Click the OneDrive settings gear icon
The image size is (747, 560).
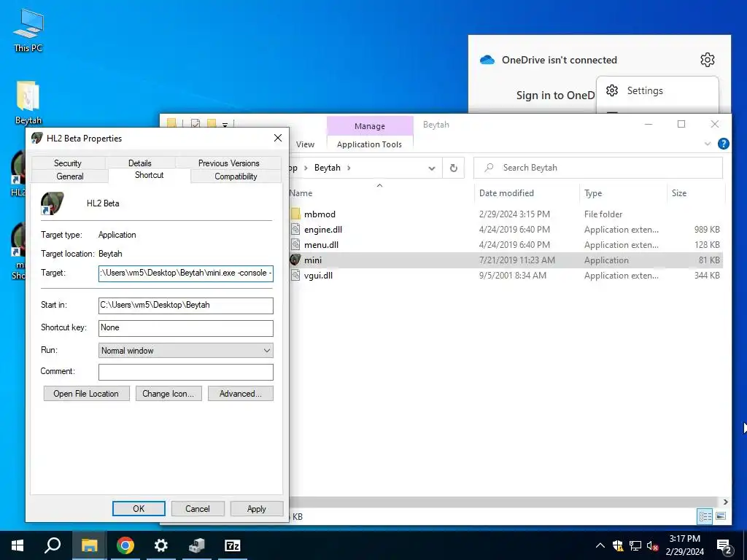click(708, 60)
